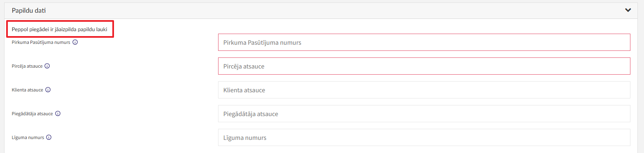
Task: Show info tooltip icon for Pircēja atsauce
Action: pyautogui.click(x=47, y=66)
